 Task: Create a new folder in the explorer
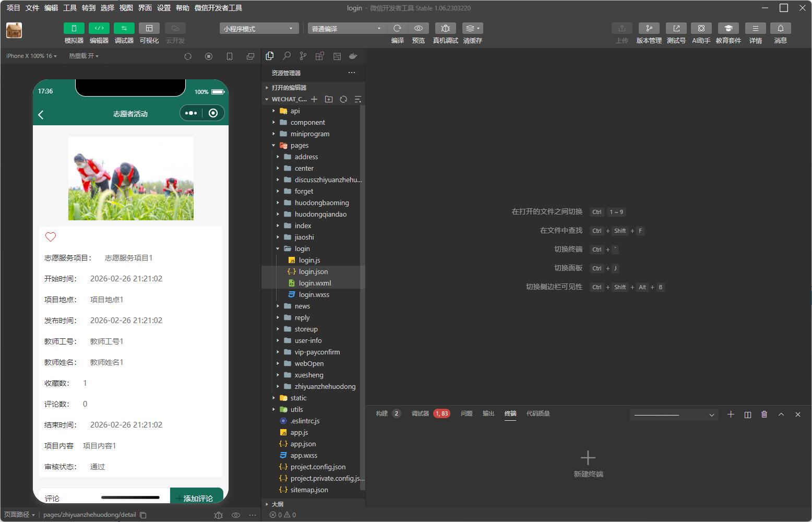329,99
